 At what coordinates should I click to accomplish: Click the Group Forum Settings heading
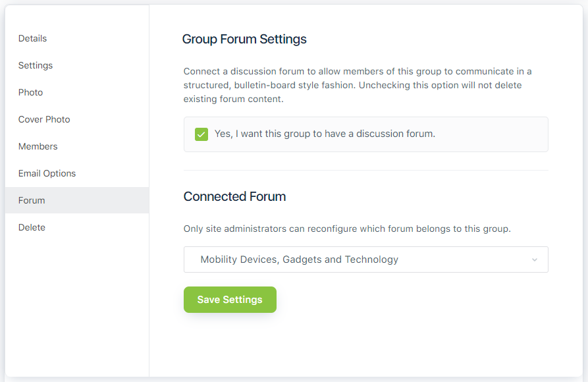coord(244,39)
